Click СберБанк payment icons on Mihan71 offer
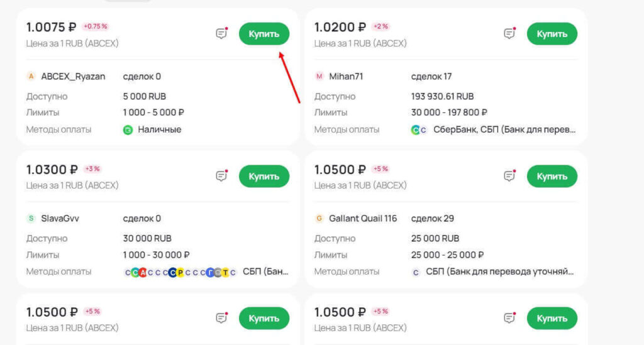This screenshot has width=644, height=345. click(419, 130)
